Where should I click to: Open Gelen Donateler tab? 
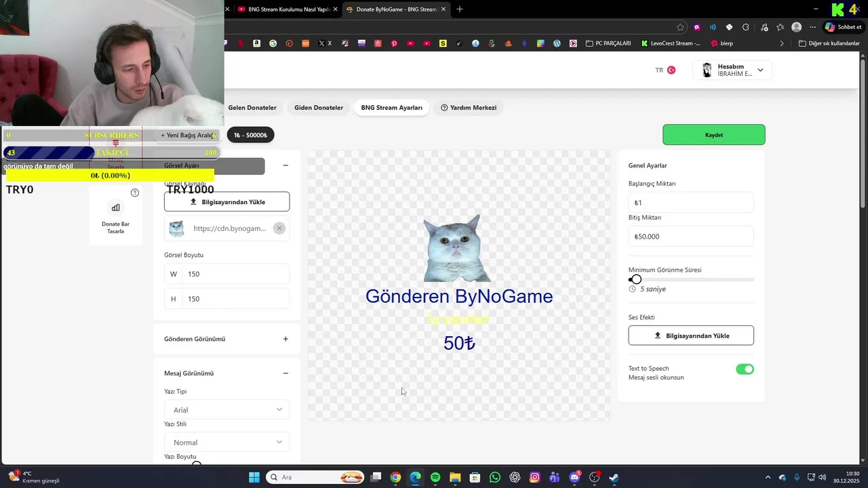click(x=252, y=108)
